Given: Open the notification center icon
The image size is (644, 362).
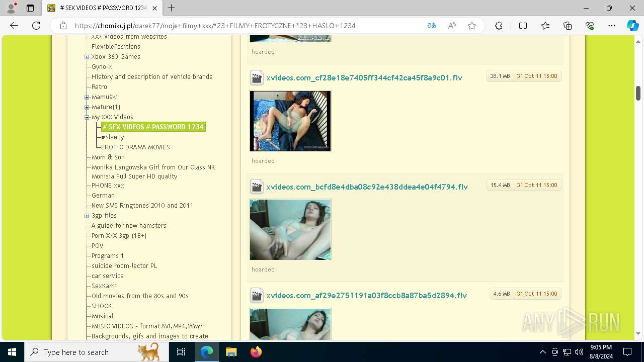Looking at the screenshot, I should pyautogui.click(x=627, y=352).
